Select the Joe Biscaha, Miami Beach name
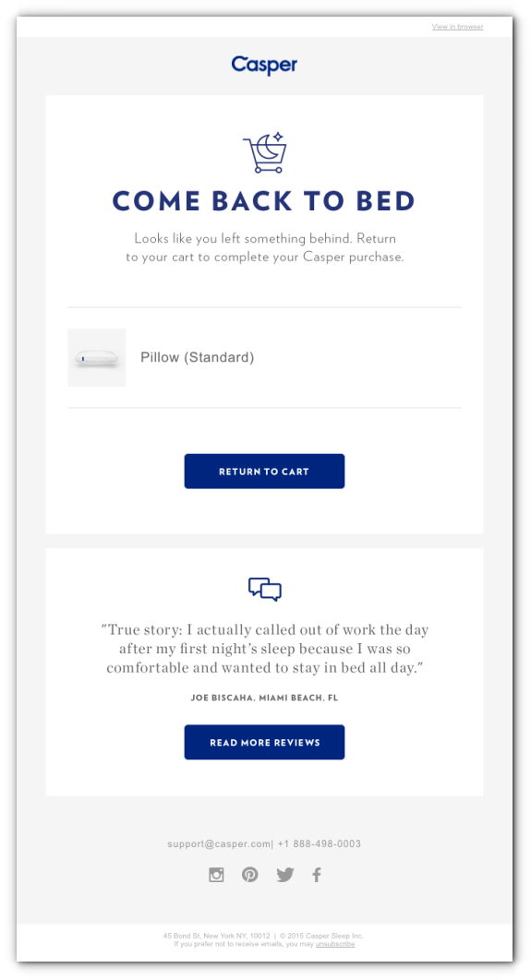This screenshot has width=531, height=980. tap(264, 699)
